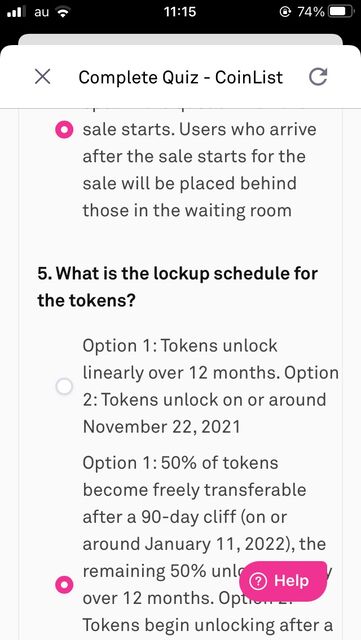Tap the 'au' carrier label
The height and width of the screenshot is (640, 361).
coord(41,12)
